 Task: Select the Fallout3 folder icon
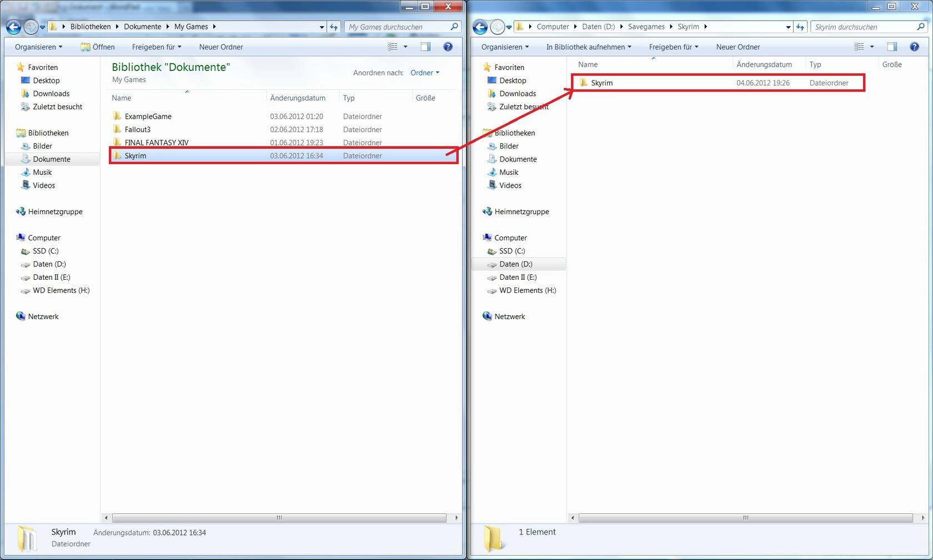point(117,129)
